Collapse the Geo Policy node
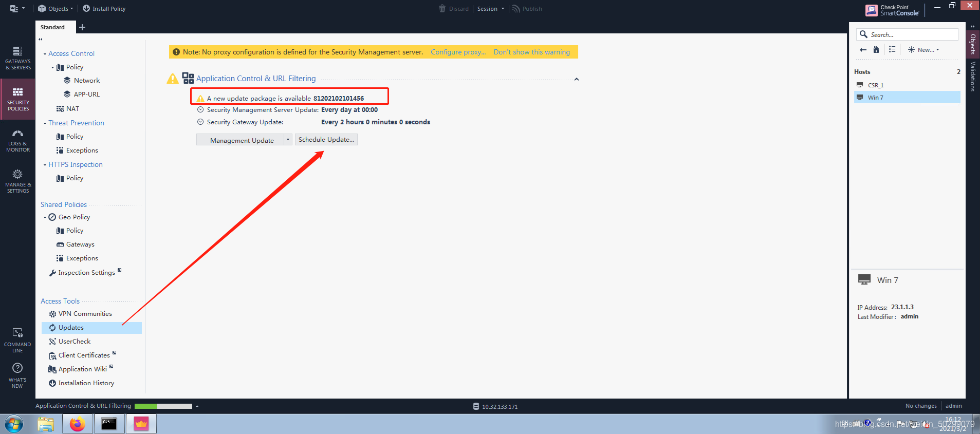Screen dimensions: 980x434 pyautogui.click(x=45, y=217)
